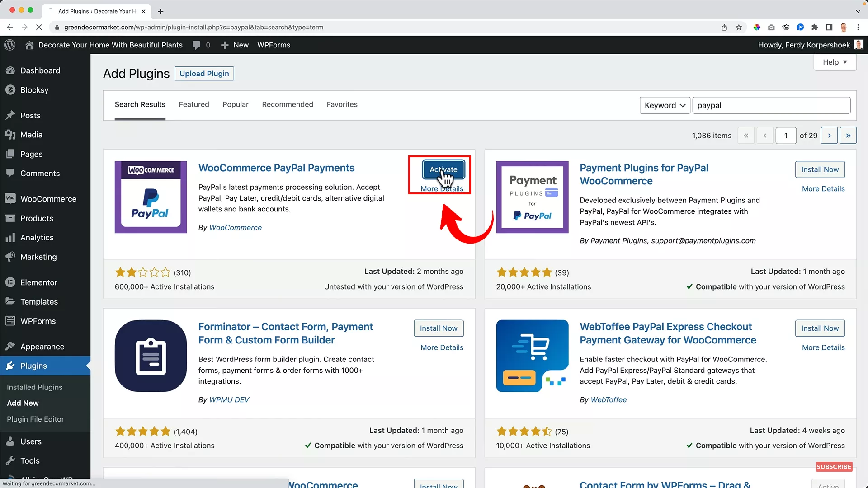Click the paypal search plugins input field
This screenshot has height=488, width=868.
[771, 105]
